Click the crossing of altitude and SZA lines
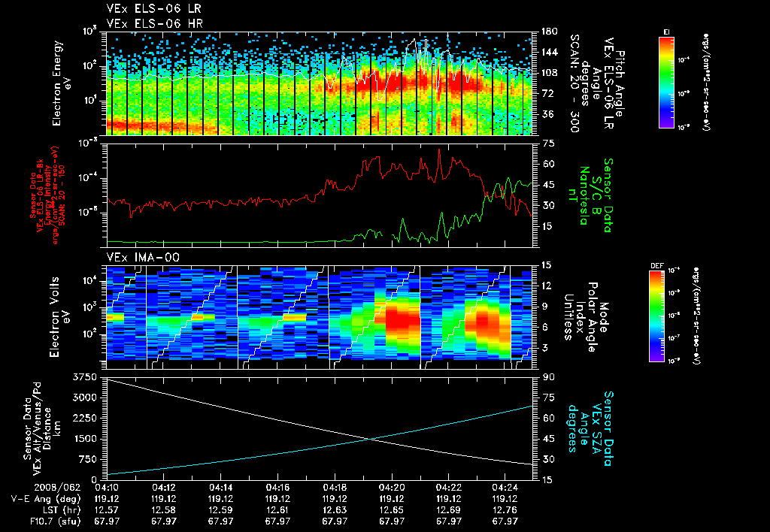The image size is (770, 532). coord(370,440)
